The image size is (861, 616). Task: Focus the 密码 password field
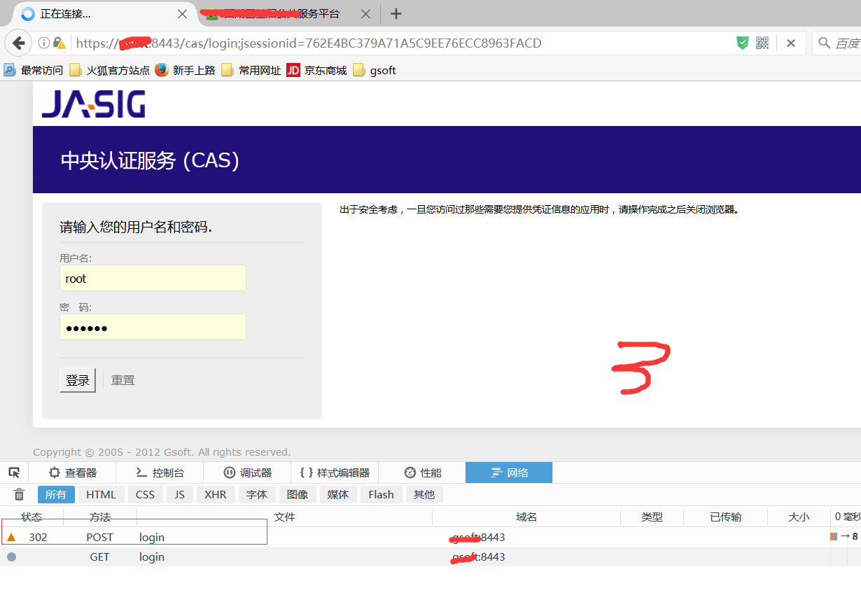click(x=153, y=327)
